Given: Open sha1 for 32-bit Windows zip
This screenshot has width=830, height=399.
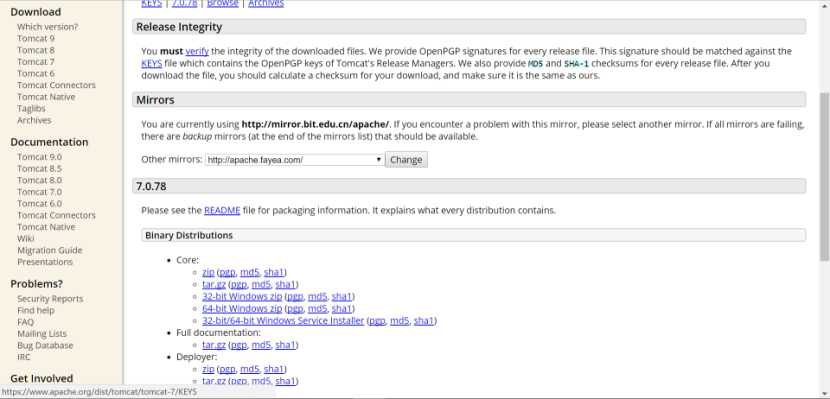Looking at the screenshot, I should [x=341, y=296].
